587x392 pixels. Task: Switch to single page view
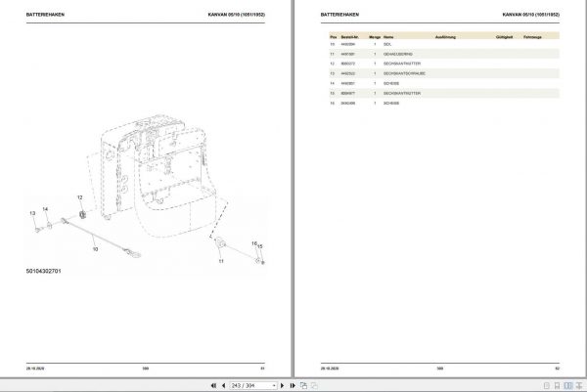pos(547,385)
